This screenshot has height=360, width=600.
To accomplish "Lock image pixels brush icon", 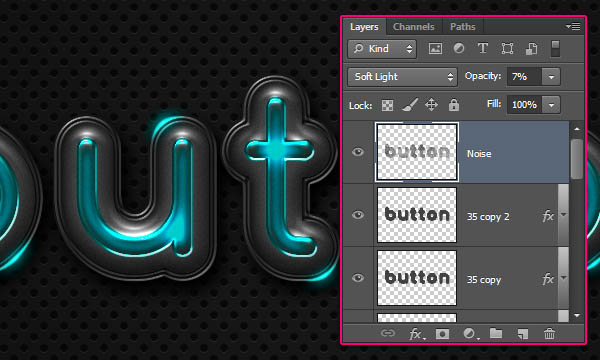I will coord(409,105).
